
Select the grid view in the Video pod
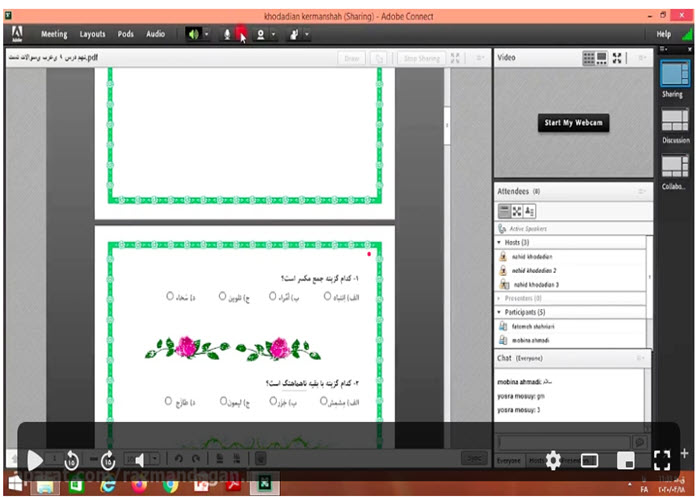pyautogui.click(x=589, y=58)
